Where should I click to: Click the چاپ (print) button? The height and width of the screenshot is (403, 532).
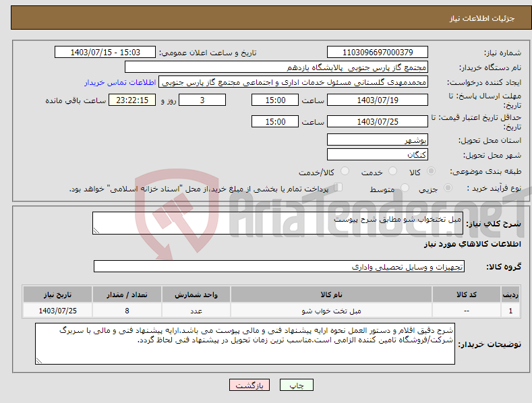[296, 385]
